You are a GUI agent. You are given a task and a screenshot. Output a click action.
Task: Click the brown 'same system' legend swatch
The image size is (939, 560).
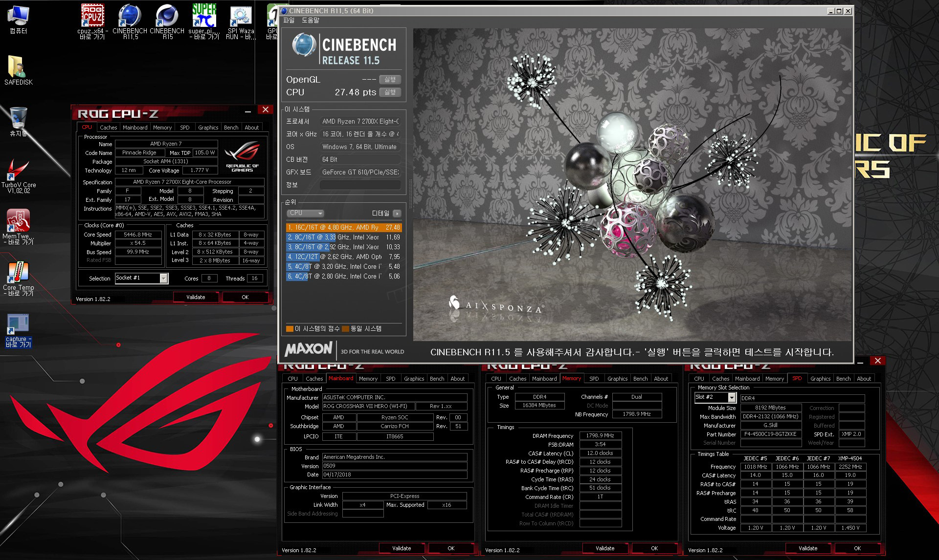(345, 328)
